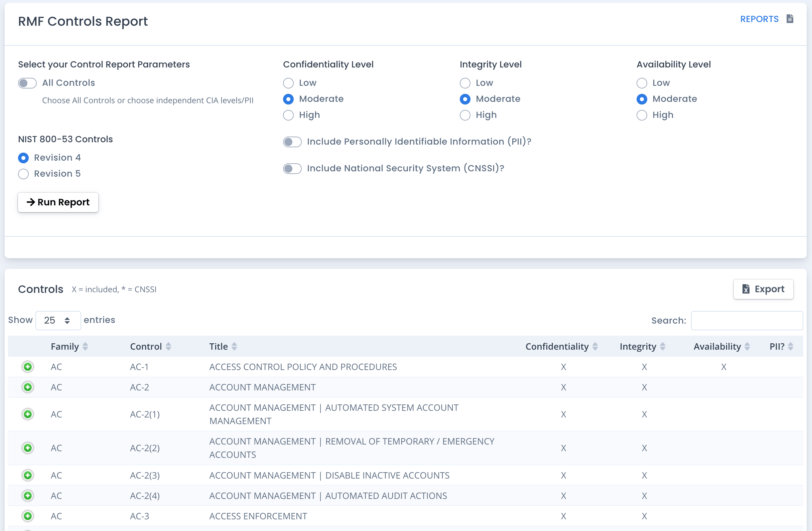This screenshot has width=812, height=531.
Task: Select Moderate Availability Level
Action: 642,99
